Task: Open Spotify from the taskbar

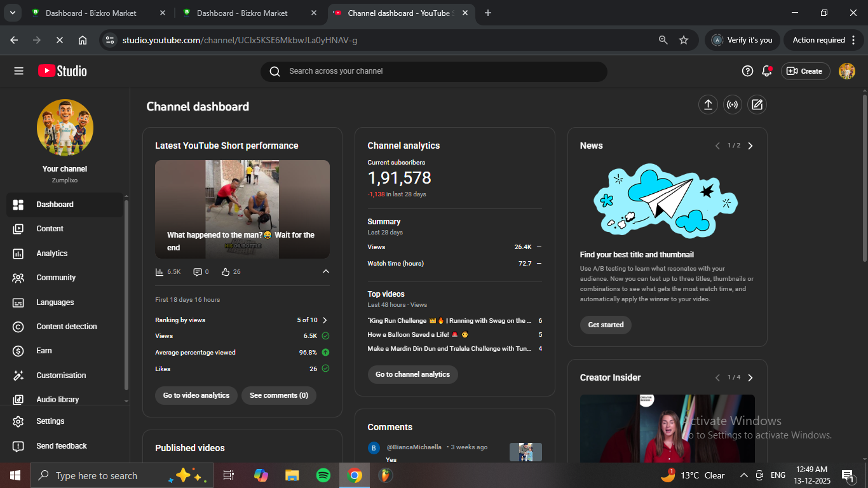Action: point(323,475)
